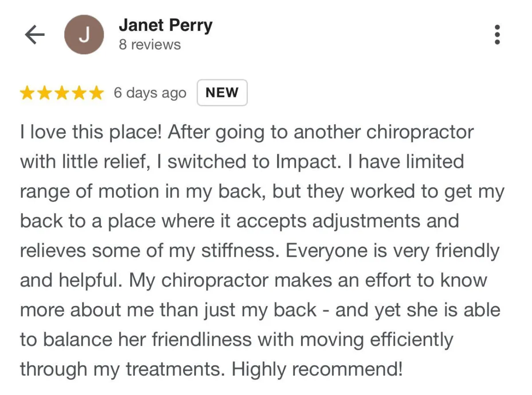Click the line starting "more about me"
The width and height of the screenshot is (532, 395).
[260, 310]
